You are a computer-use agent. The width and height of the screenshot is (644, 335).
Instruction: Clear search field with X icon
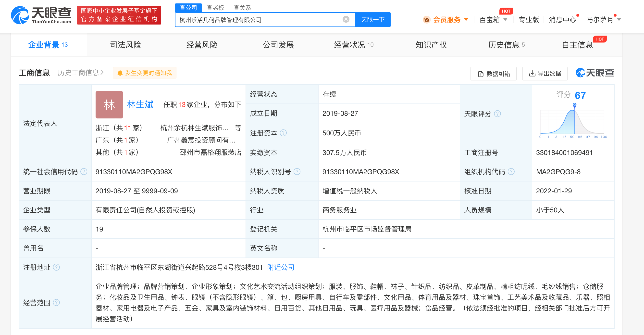tap(346, 19)
